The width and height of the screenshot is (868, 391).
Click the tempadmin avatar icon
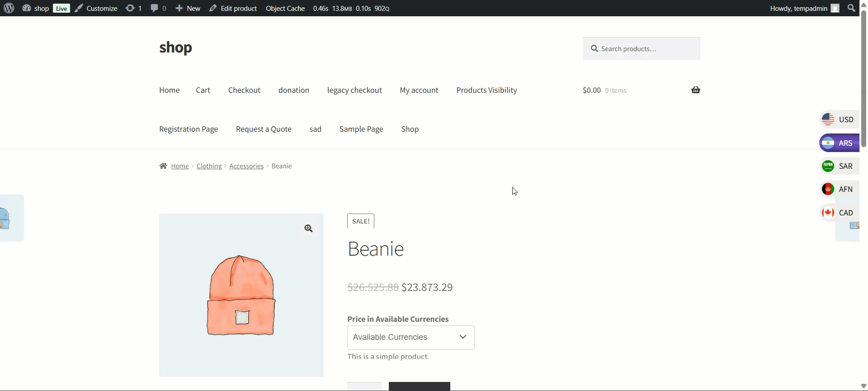[x=835, y=9]
